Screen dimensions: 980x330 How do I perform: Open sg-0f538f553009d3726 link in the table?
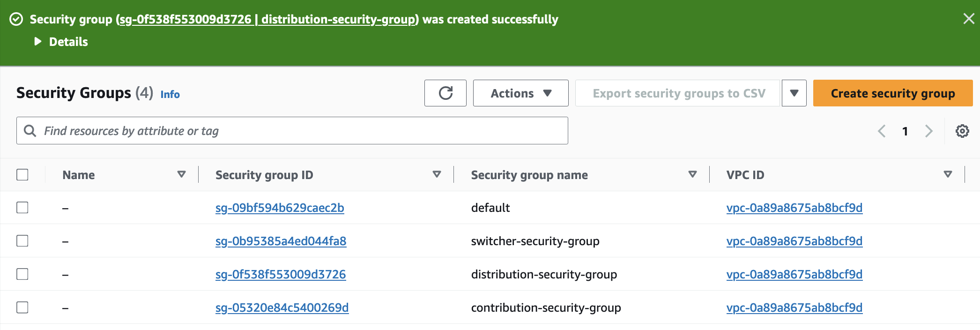point(281,274)
